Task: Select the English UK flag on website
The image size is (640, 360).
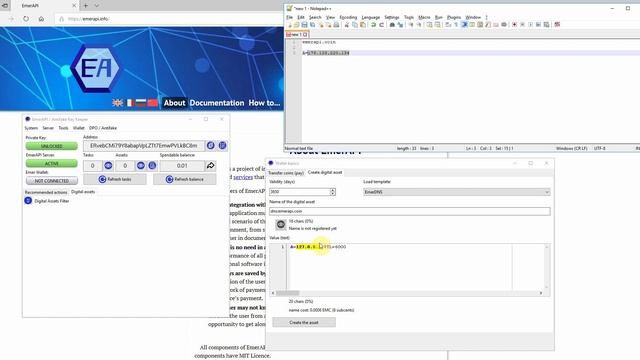Action: point(118,103)
